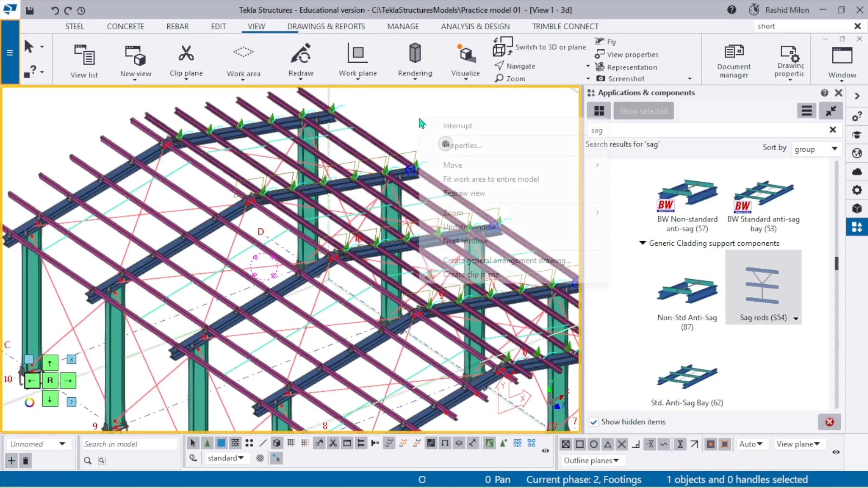Expand the side pane chevron arrow
Image resolution: width=868 pixels, height=488 pixels.
[x=857, y=96]
